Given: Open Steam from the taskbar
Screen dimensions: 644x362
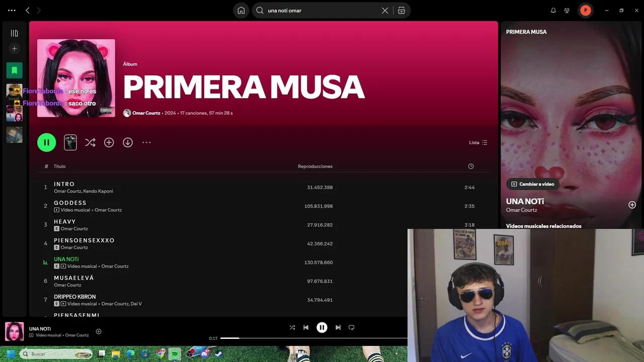Looking at the screenshot, I should pyautogui.click(x=219, y=354).
